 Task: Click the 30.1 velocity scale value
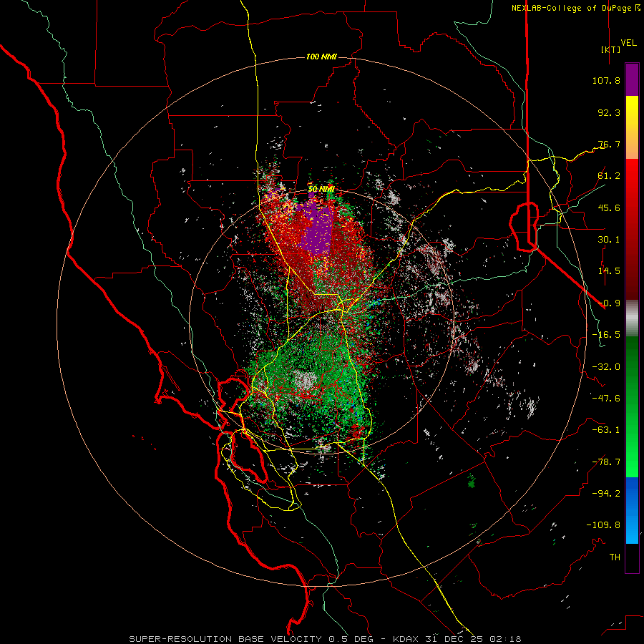609,240
